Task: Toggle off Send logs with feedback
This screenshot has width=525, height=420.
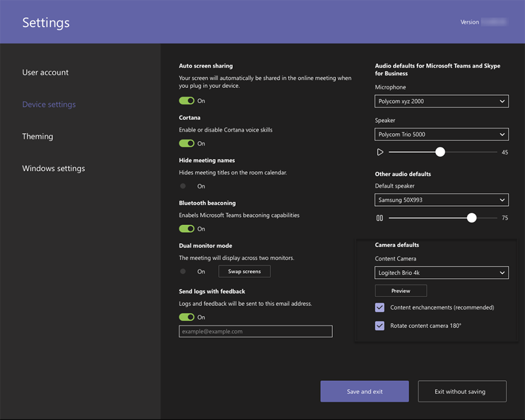Action: [x=186, y=317]
